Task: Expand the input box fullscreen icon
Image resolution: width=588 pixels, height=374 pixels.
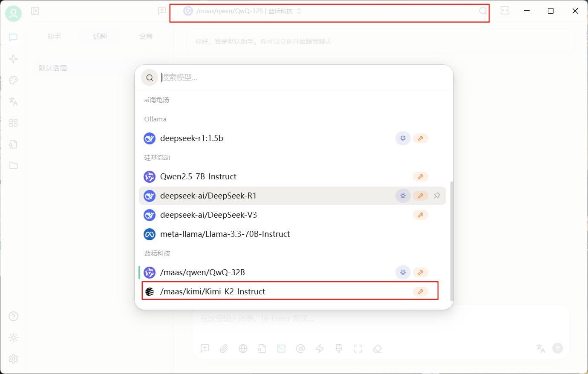Action: click(x=358, y=348)
